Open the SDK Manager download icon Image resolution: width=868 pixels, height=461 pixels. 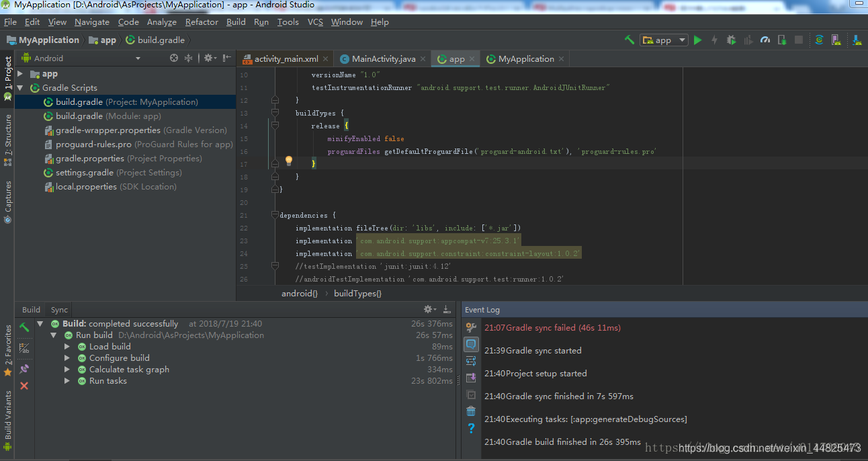click(857, 40)
